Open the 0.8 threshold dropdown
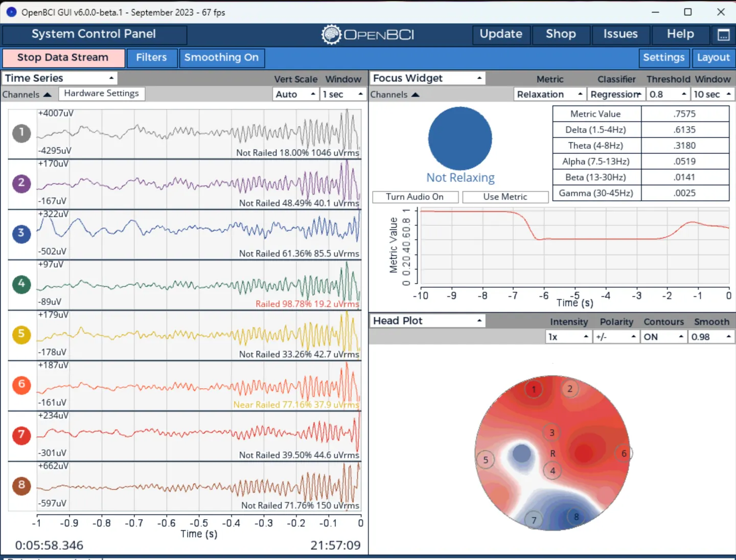 [x=668, y=95]
